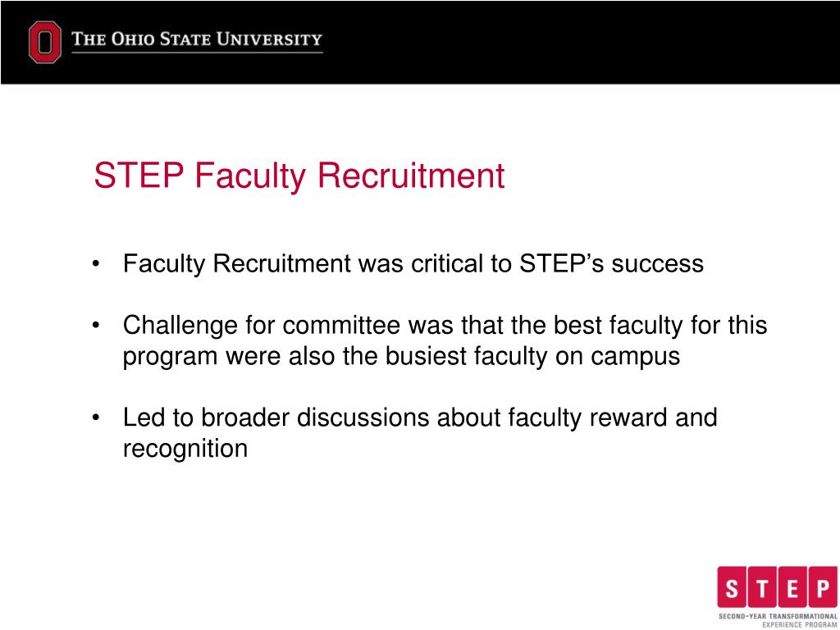Click 'The Ohio State University' wordmark

click(197, 39)
